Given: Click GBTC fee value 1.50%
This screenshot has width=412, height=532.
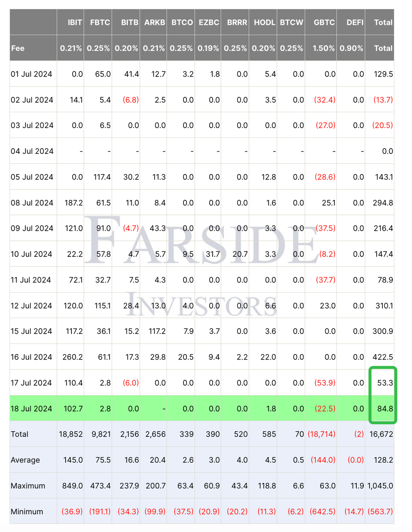Looking at the screenshot, I should point(324,48).
